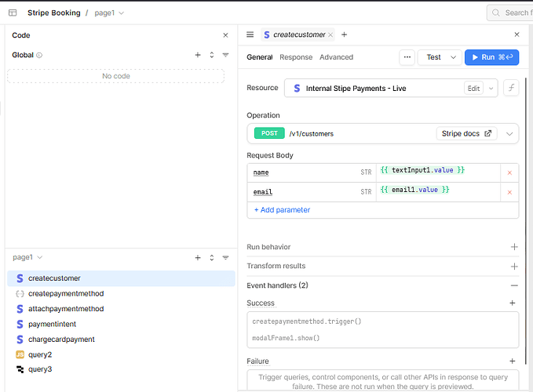The height and width of the screenshot is (392, 533).
Task: Close the Code panel
Action: point(225,35)
